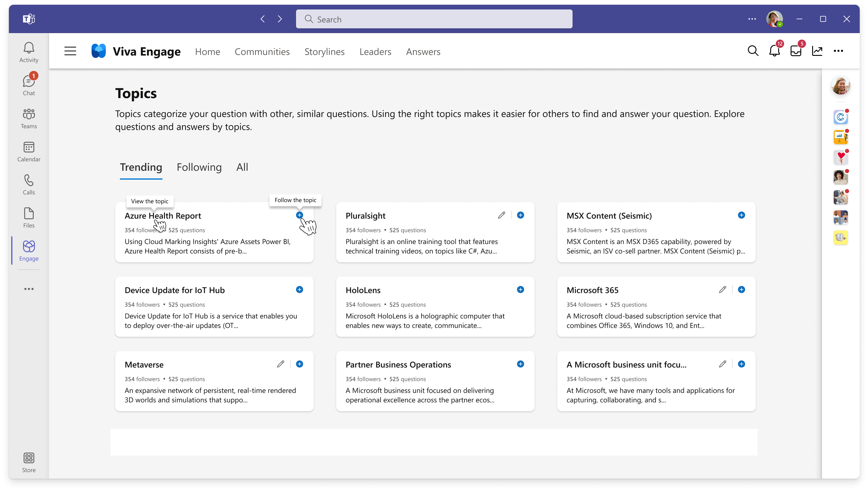
Task: Switch to the Following tab
Action: tap(199, 167)
